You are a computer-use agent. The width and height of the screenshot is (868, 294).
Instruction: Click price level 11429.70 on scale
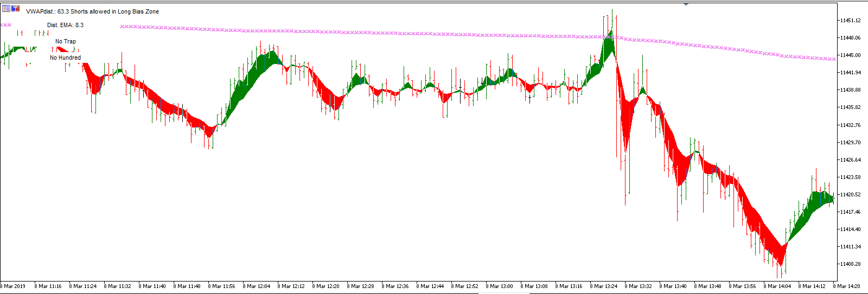point(850,143)
